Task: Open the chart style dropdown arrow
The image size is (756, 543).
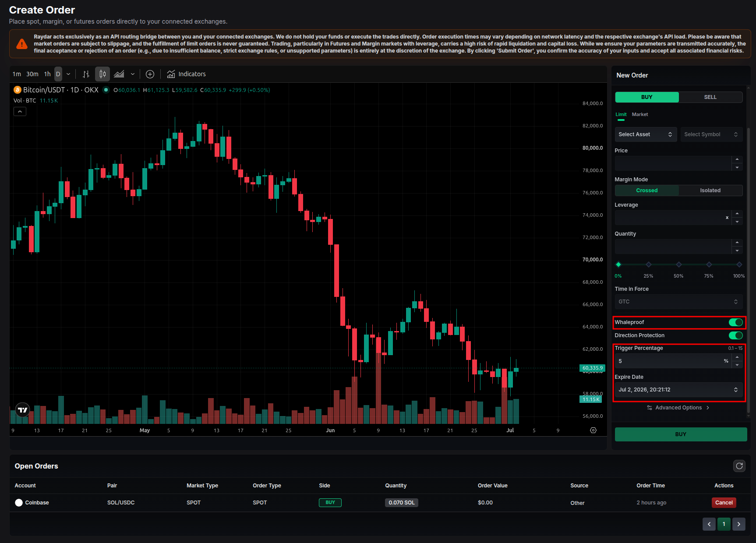Action: [133, 74]
